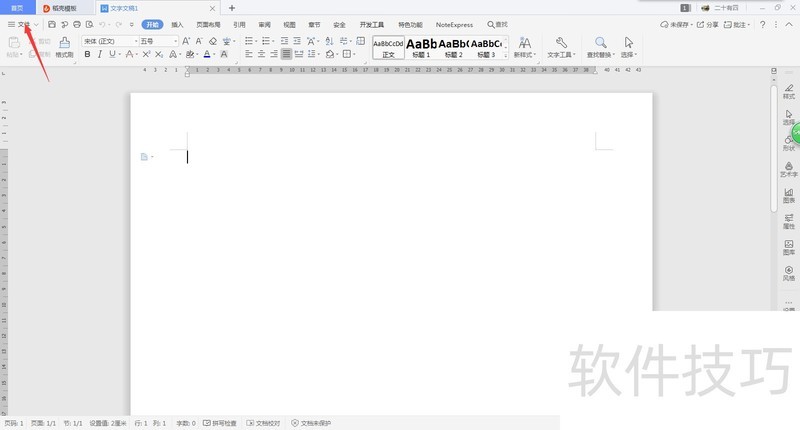Click the decrease indent icon
The width and height of the screenshot is (800, 430).
point(284,41)
